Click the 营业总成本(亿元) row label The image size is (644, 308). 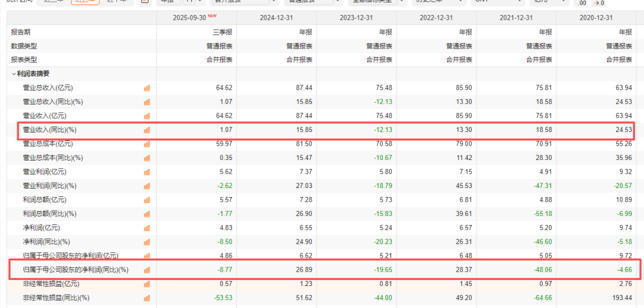(x=48, y=144)
